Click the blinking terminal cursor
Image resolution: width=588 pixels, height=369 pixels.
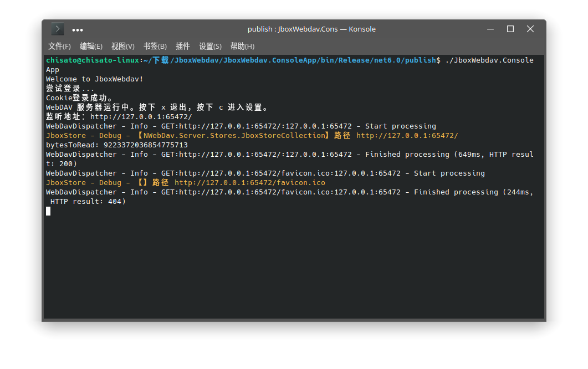click(x=48, y=211)
